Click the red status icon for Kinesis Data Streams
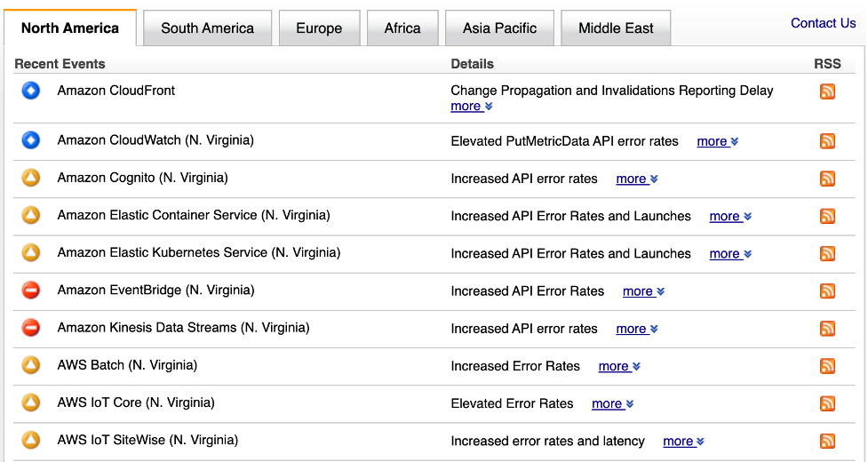 [31, 328]
